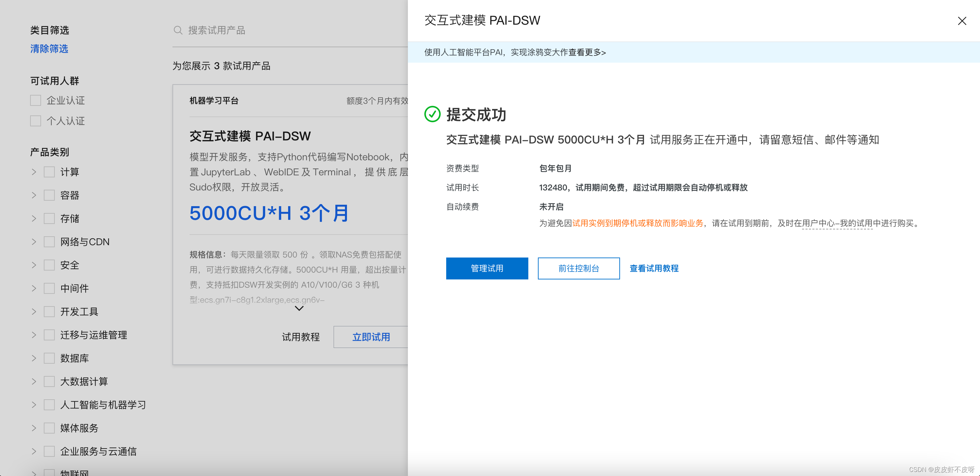This screenshot has width=980, height=476.
Task: Tick the 媒体服务 checkbox
Action: pyautogui.click(x=49, y=428)
